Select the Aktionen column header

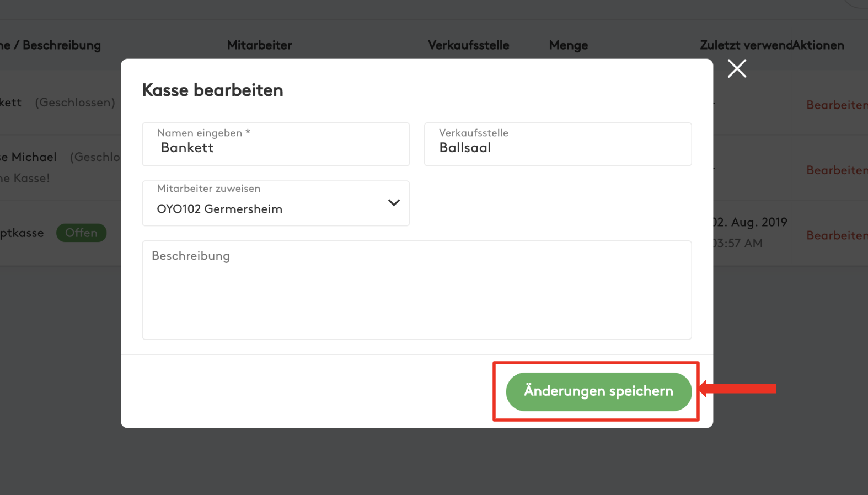(818, 45)
